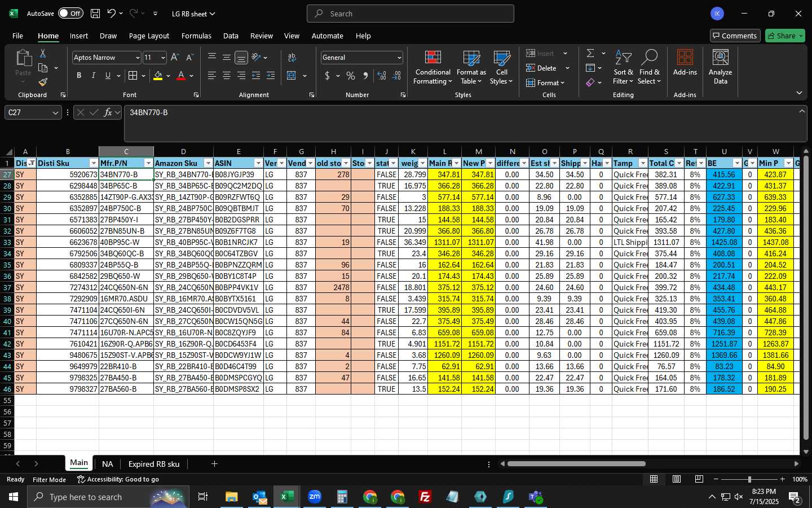
Task: Open Zoom app in taskbar
Action: [x=315, y=497]
